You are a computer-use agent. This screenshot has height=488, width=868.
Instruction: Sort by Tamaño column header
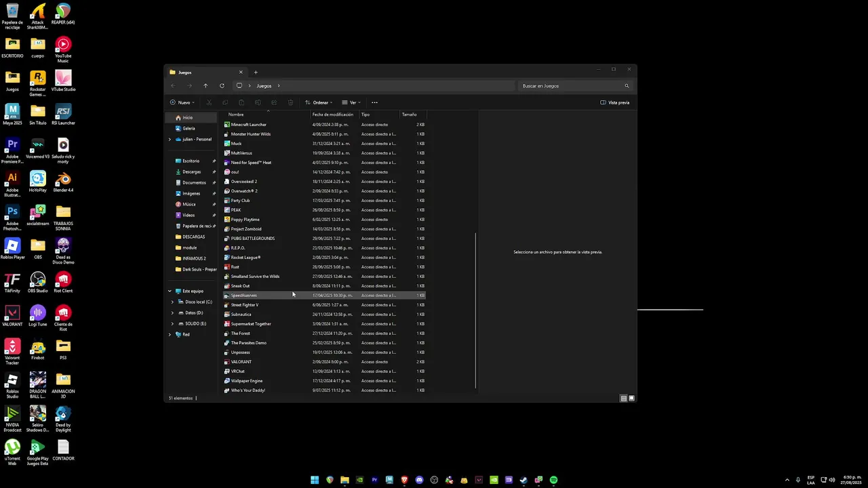[x=414, y=115]
